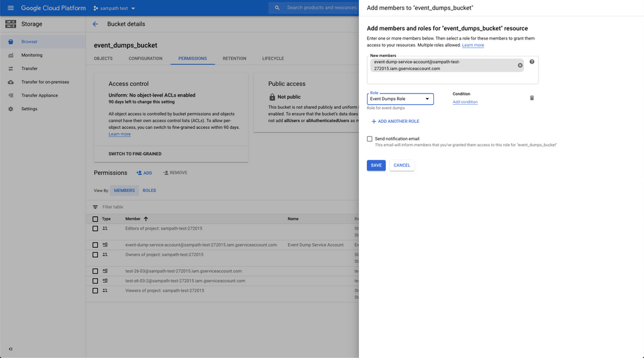Click Add Another Role
This screenshot has height=358, width=644.
(395, 122)
